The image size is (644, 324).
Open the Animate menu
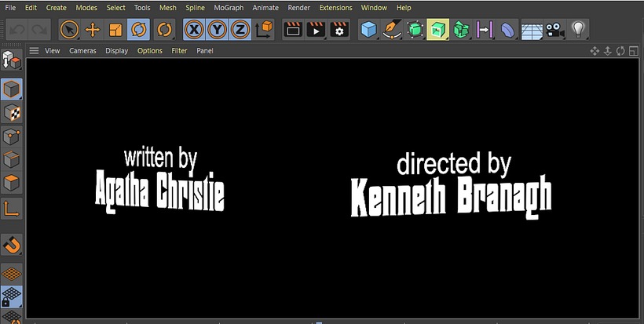pos(265,8)
